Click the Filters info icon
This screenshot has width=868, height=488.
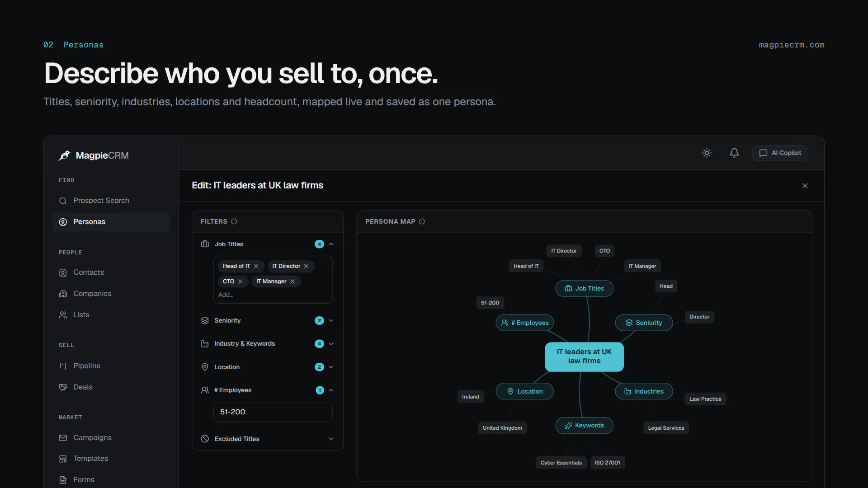234,221
